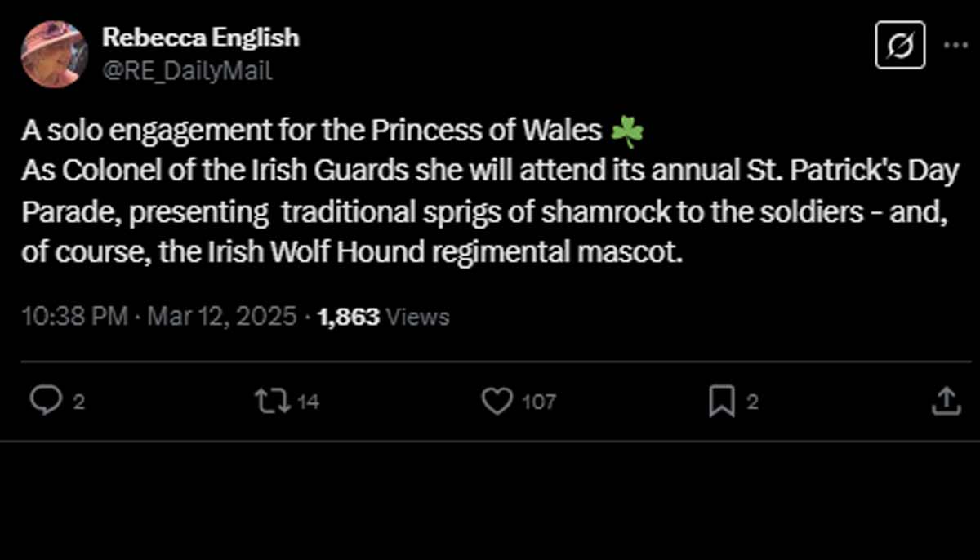Click the 10:38 PM timestamp

coord(74,316)
